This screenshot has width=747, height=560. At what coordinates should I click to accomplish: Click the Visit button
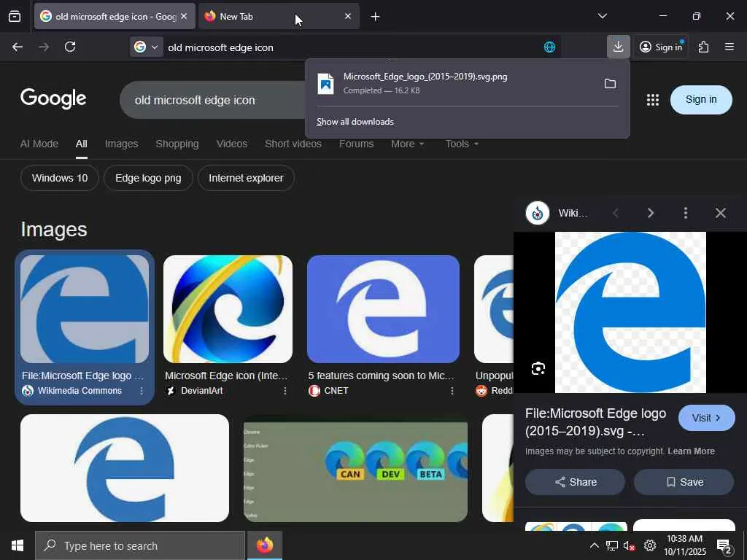pyautogui.click(x=706, y=418)
